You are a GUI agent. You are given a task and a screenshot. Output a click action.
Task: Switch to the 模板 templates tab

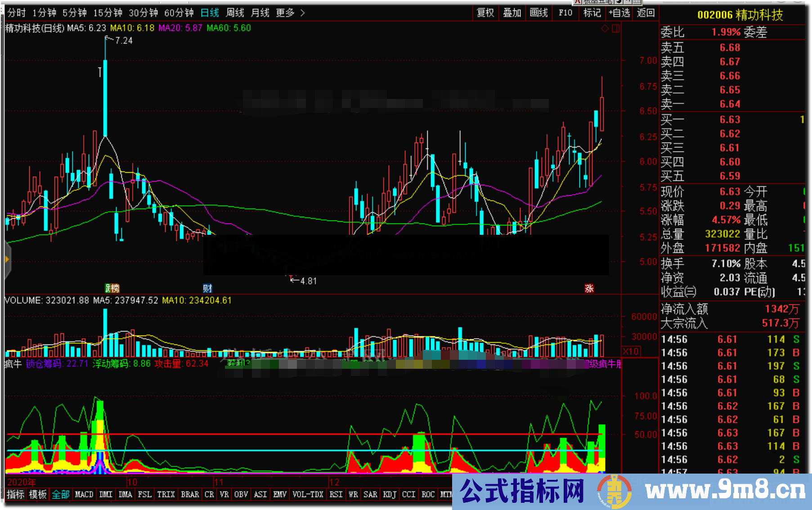click(37, 494)
